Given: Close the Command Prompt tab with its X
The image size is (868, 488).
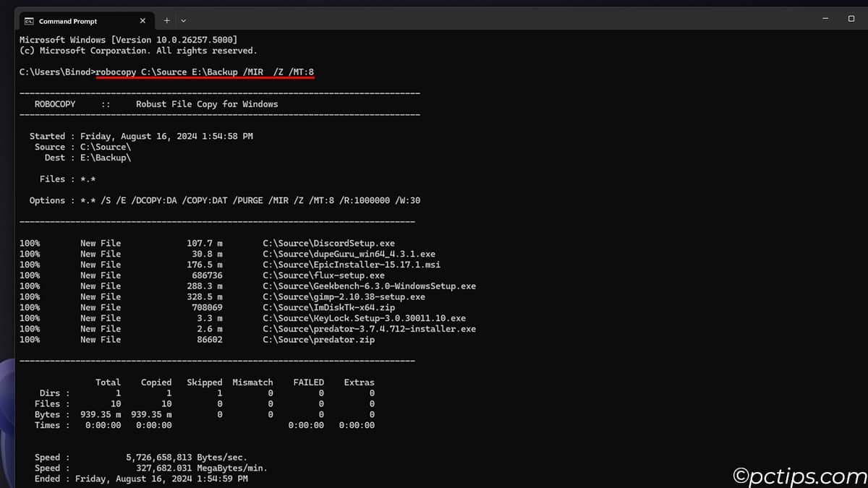Looking at the screenshot, I should pyautogui.click(x=143, y=20).
